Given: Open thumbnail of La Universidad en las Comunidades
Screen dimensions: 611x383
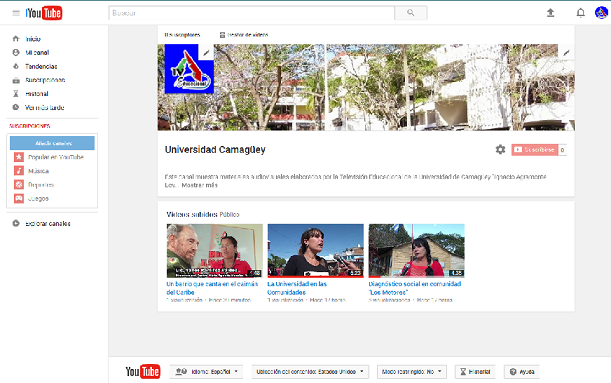Looking at the screenshot, I should [316, 251].
